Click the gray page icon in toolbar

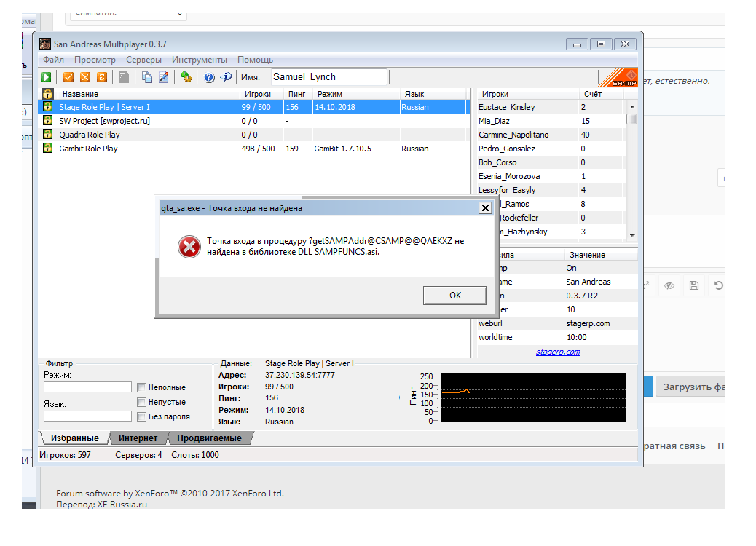pyautogui.click(x=124, y=77)
